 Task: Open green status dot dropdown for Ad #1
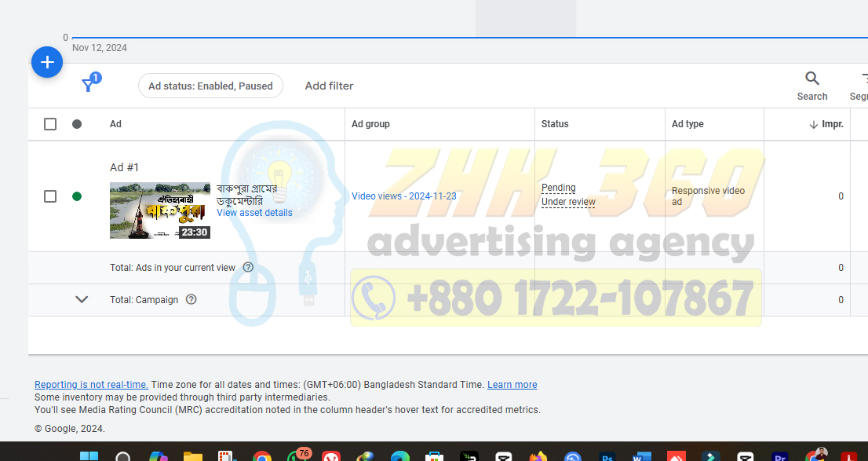[x=77, y=196]
